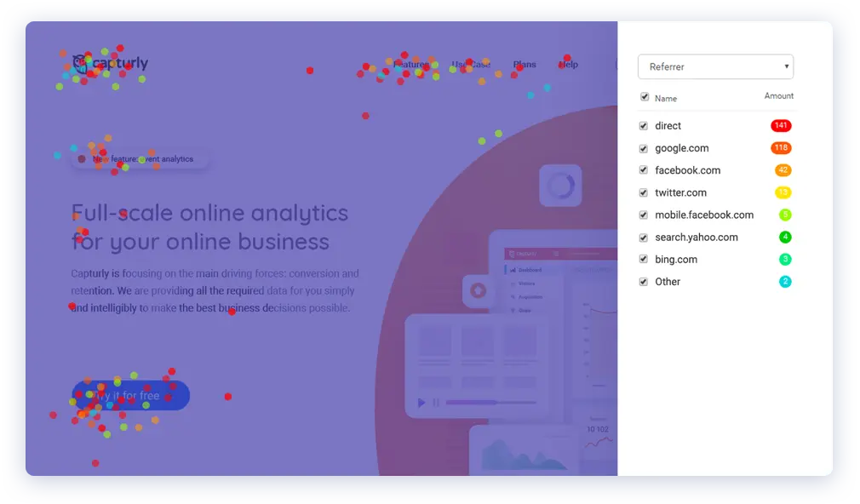Go to the Plans menu item

click(x=525, y=64)
